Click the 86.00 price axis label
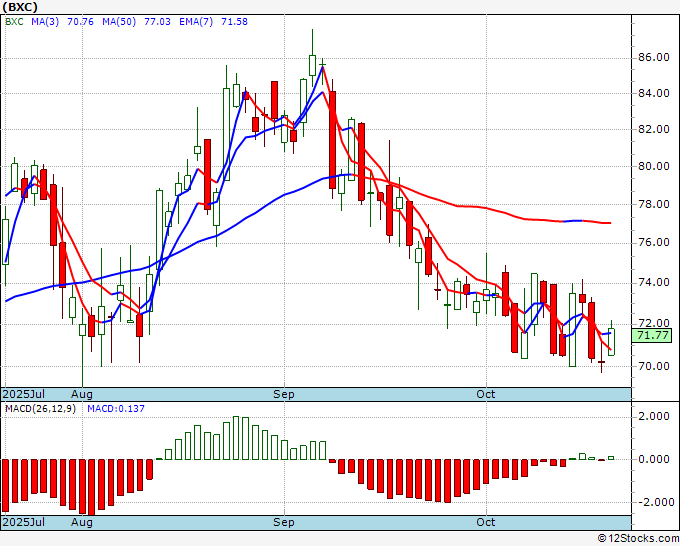The image size is (680, 546). (x=653, y=57)
